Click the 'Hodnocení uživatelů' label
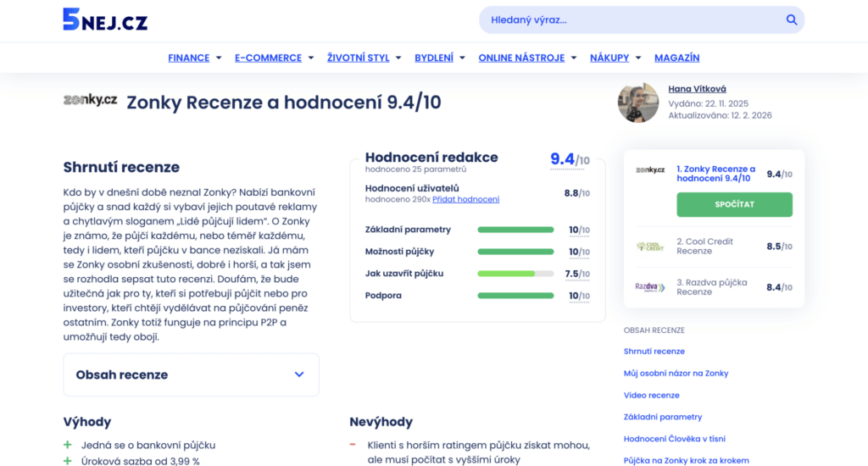The height and width of the screenshot is (466, 868). (412, 188)
